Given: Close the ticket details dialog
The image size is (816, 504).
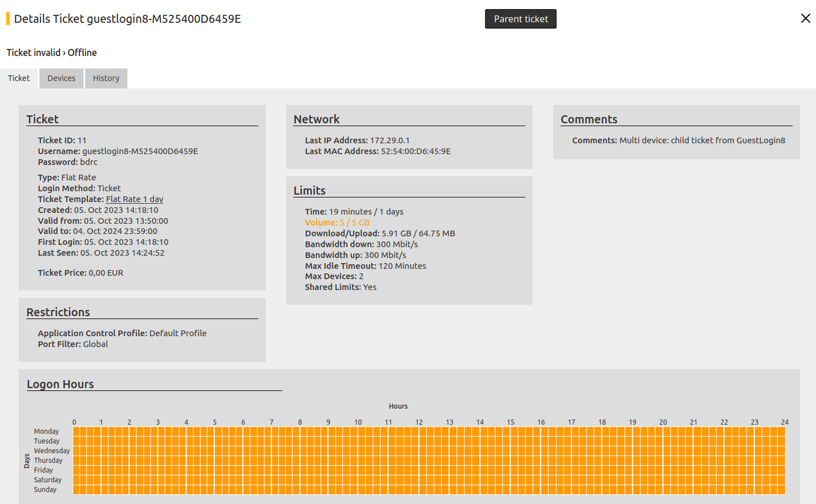Looking at the screenshot, I should [x=805, y=18].
